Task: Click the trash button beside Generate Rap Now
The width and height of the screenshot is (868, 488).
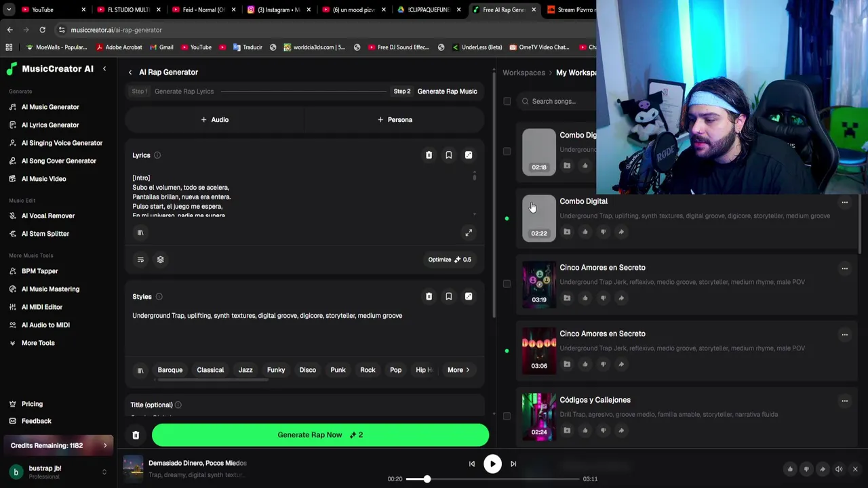Action: tap(136, 435)
